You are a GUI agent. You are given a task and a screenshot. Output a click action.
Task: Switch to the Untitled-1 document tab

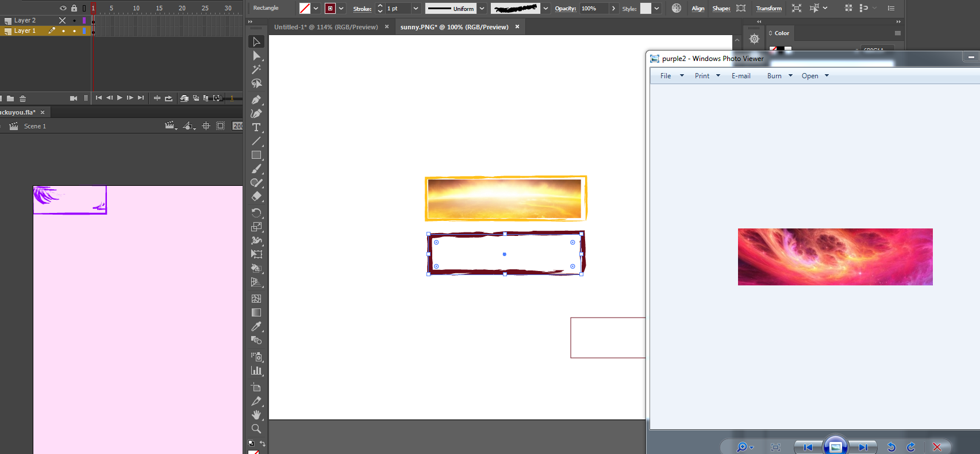pyautogui.click(x=326, y=27)
